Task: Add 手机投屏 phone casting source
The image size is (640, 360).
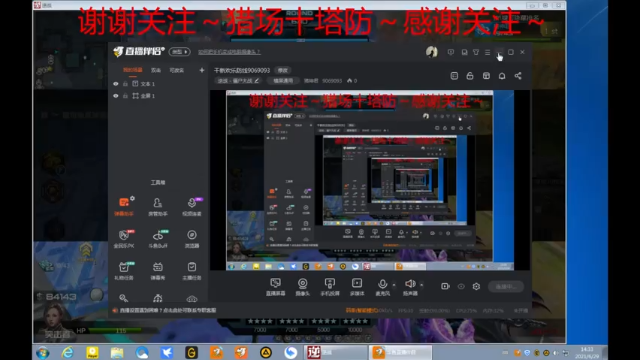Action: tap(330, 287)
